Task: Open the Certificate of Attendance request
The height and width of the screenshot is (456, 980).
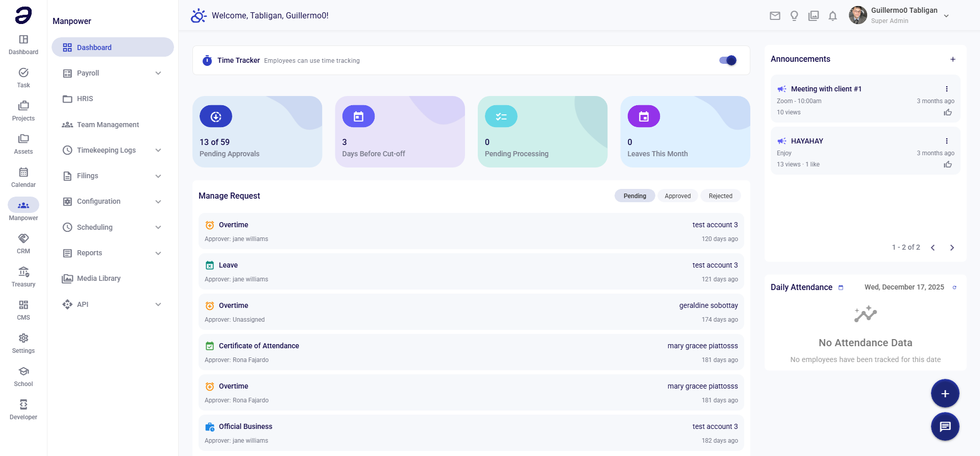Action: [471, 352]
